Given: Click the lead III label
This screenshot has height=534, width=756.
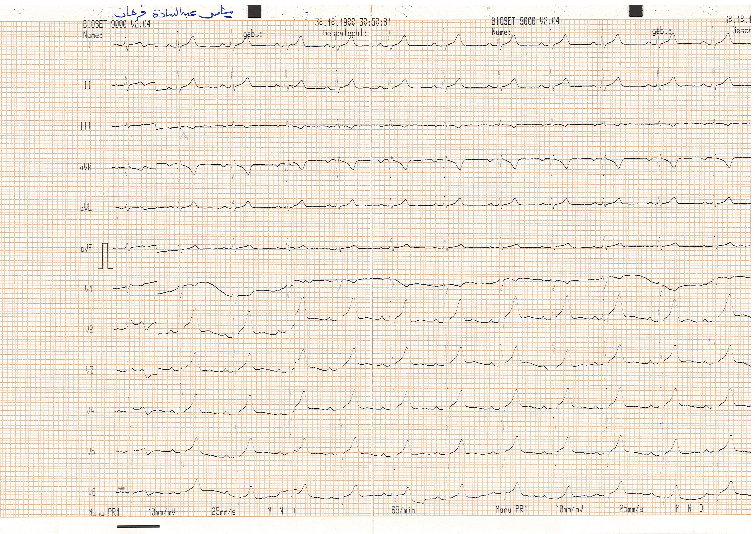Looking at the screenshot, I should coord(85,126).
